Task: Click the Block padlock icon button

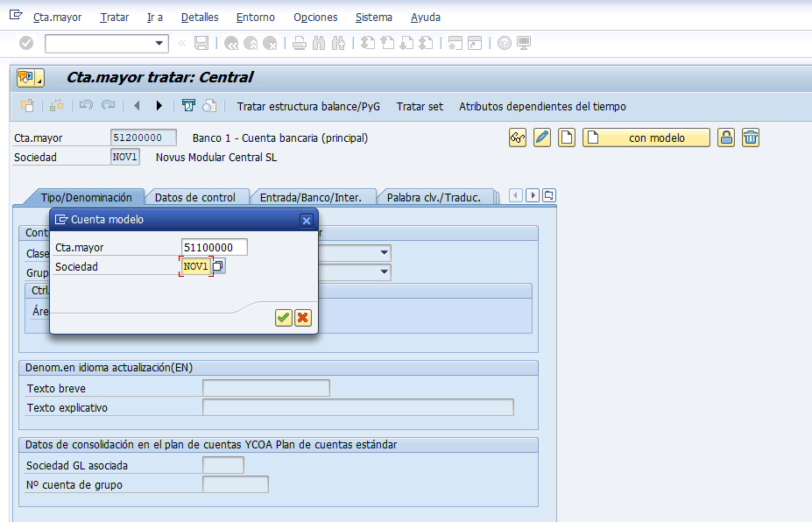Action: point(726,138)
